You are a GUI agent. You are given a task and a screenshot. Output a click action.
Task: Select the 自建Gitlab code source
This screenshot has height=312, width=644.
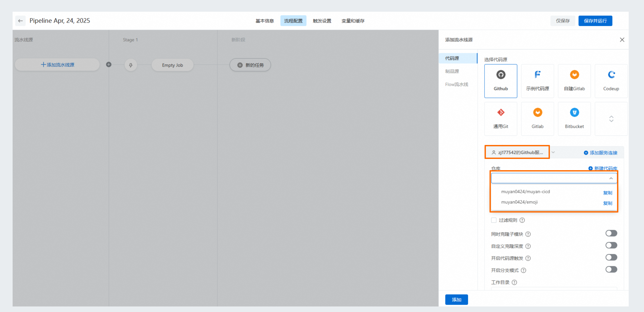pyautogui.click(x=574, y=81)
